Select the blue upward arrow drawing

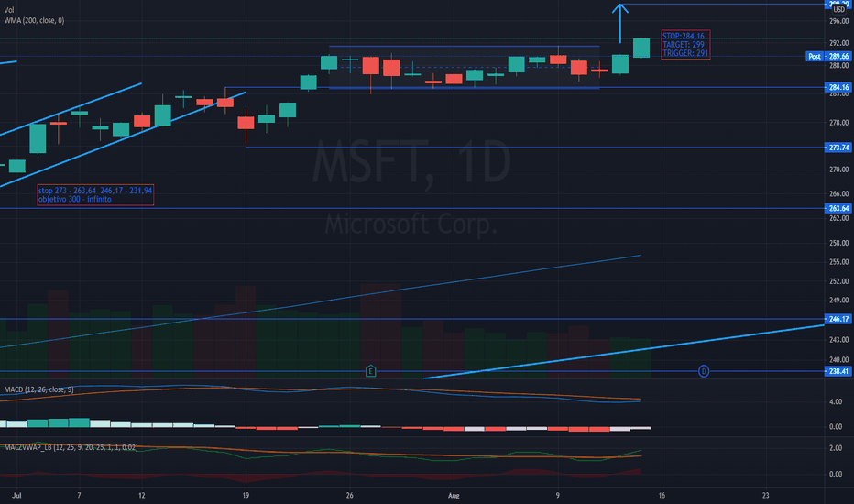pyautogui.click(x=619, y=23)
